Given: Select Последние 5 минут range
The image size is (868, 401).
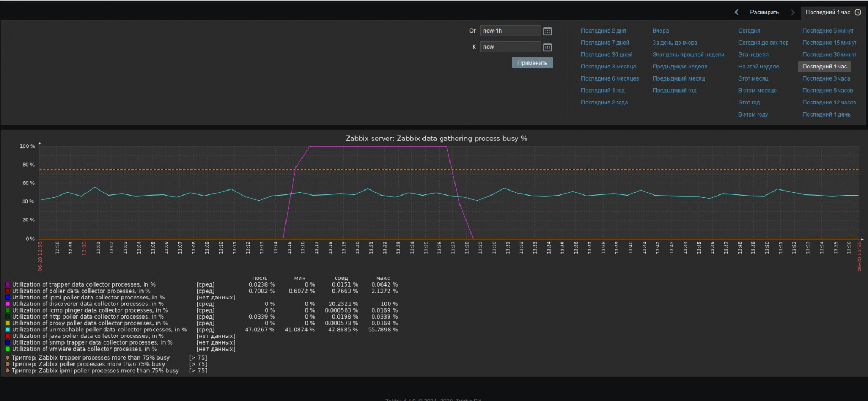Looking at the screenshot, I should (x=828, y=31).
